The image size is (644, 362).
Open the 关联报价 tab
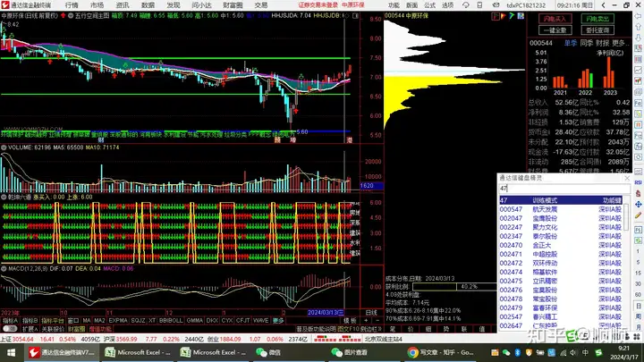click(53, 329)
